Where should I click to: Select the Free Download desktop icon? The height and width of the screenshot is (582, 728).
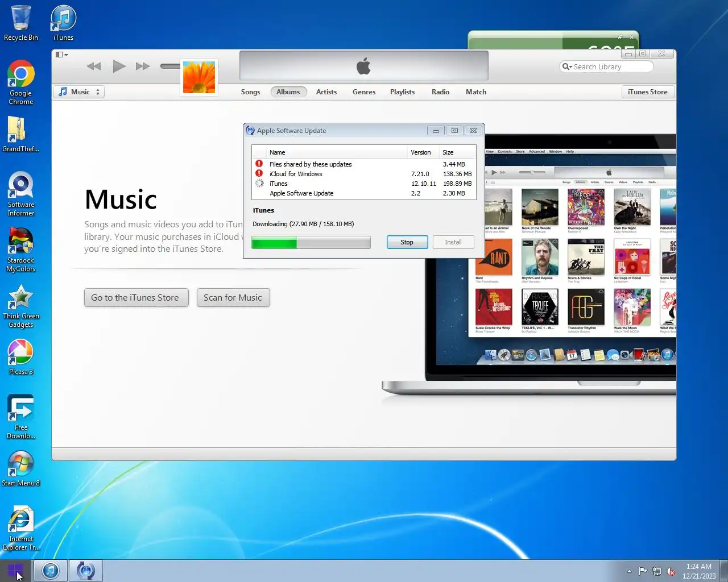(x=21, y=417)
